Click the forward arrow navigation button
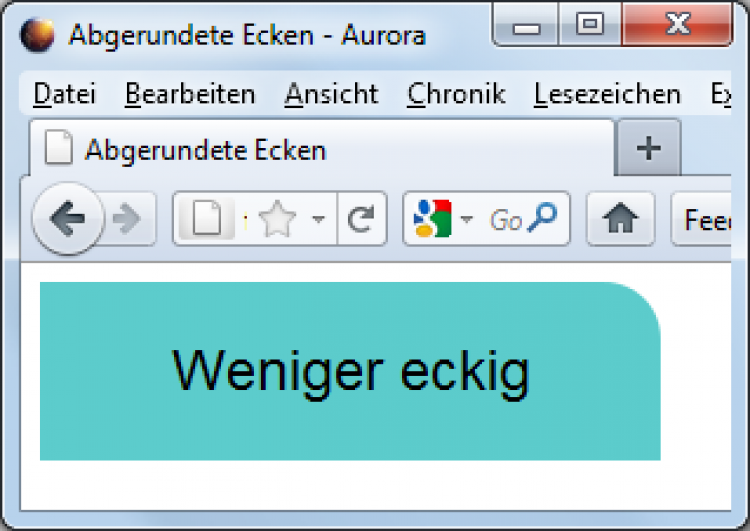Screen dimensions: 750x531 pyautogui.click(x=128, y=220)
